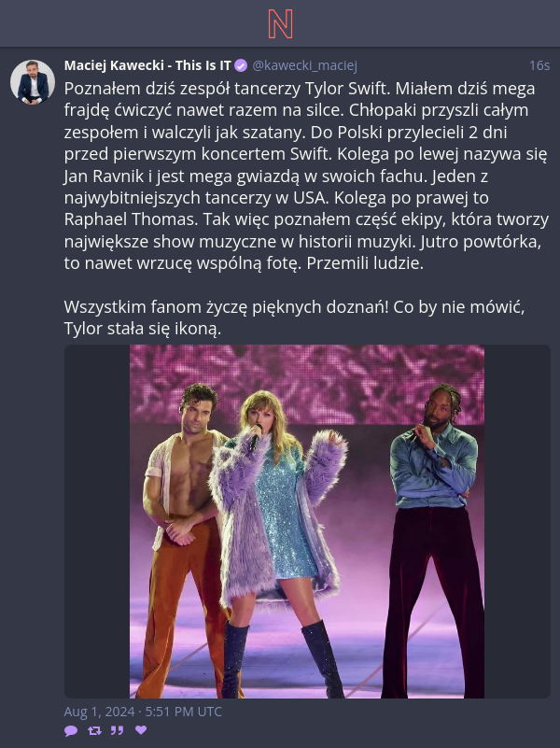Click the tweet paragraph starting with Poznałem dziś

[x=306, y=176]
